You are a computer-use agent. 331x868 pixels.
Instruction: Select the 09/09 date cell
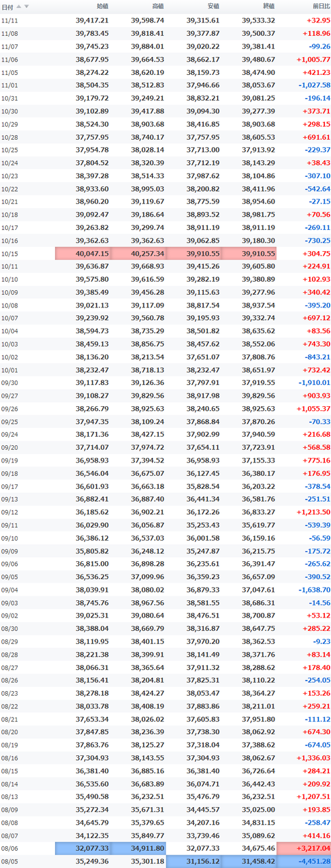coord(10,550)
